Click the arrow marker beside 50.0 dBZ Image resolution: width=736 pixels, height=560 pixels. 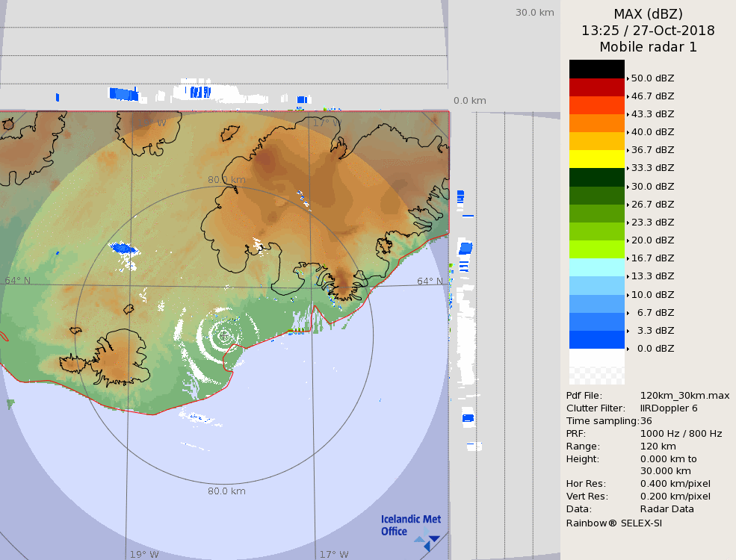tap(628, 78)
